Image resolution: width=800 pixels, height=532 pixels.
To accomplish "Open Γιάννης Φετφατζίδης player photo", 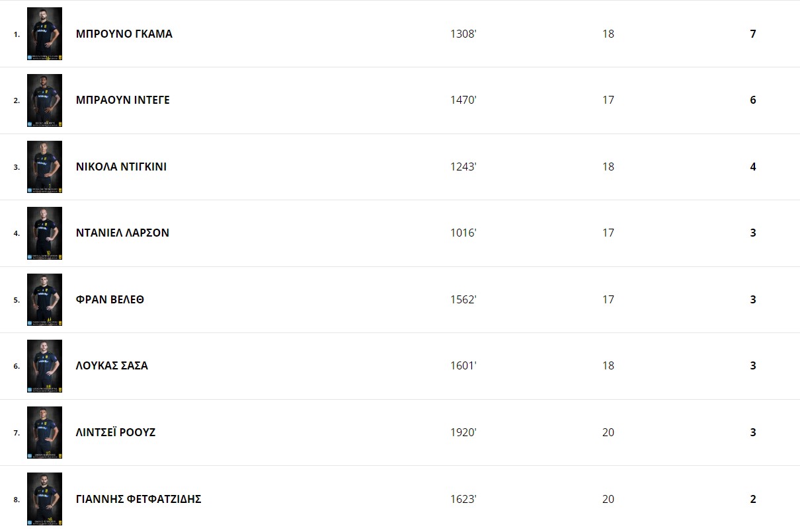I will click(x=44, y=499).
